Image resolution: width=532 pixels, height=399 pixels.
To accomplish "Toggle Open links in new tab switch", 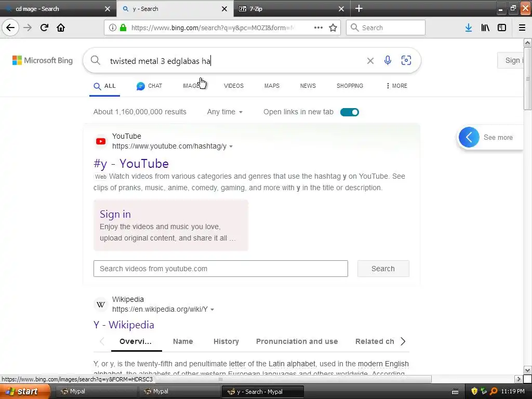I will pos(350,112).
